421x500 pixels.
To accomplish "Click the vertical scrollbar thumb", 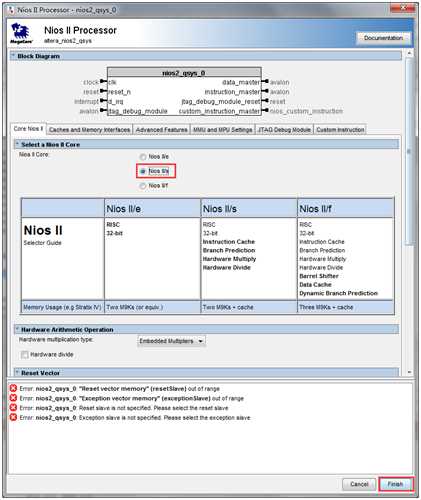I will coord(409,152).
